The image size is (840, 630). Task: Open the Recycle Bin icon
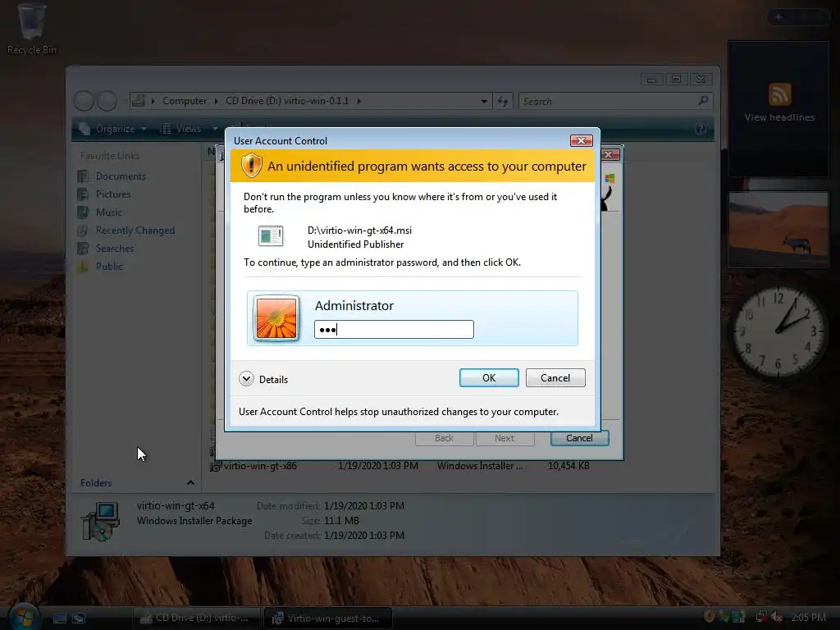coord(31,30)
